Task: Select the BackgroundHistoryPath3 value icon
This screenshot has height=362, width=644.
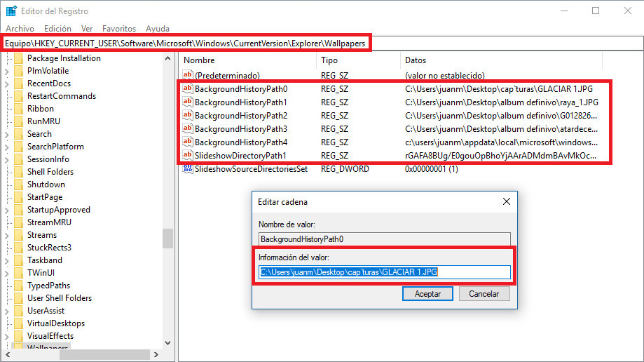Action: tap(188, 128)
